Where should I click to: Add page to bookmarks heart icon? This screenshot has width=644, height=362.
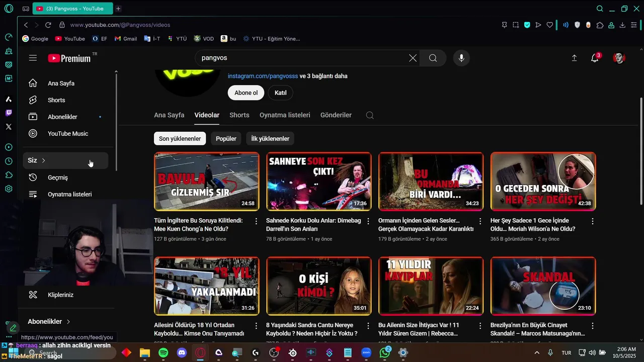549,25
